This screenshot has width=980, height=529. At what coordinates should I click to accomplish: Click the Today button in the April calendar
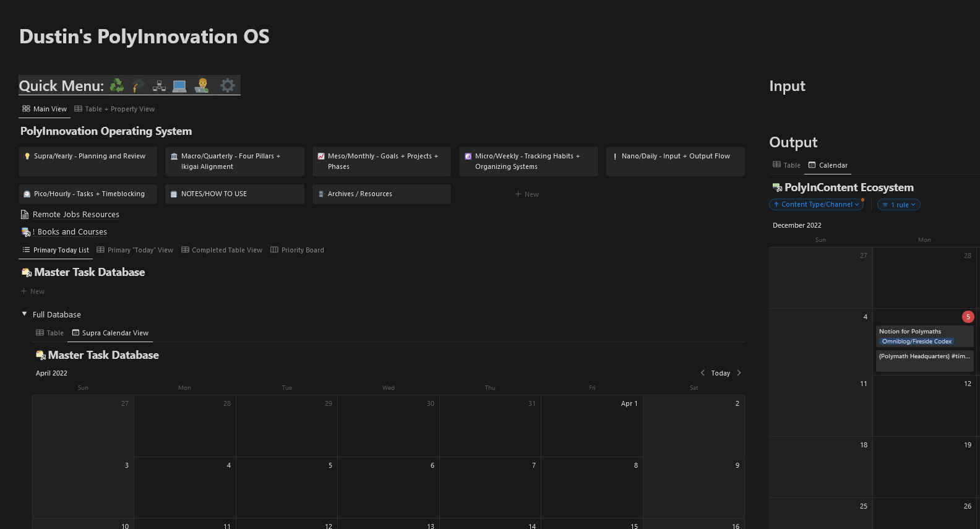[720, 373]
